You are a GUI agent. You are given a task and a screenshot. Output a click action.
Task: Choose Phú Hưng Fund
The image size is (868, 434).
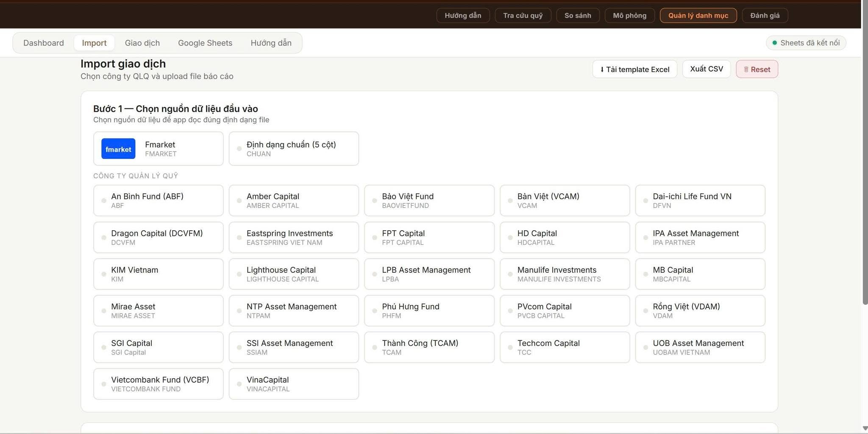point(429,311)
